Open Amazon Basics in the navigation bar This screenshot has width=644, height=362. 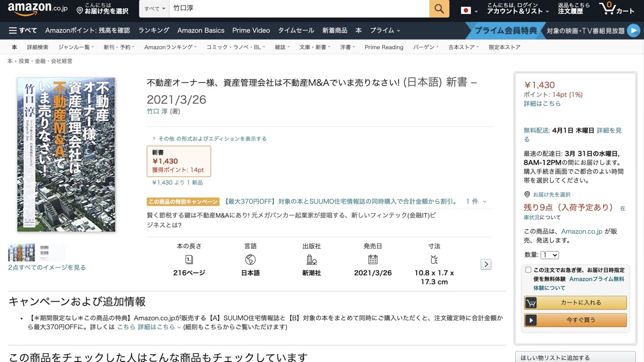tap(201, 30)
